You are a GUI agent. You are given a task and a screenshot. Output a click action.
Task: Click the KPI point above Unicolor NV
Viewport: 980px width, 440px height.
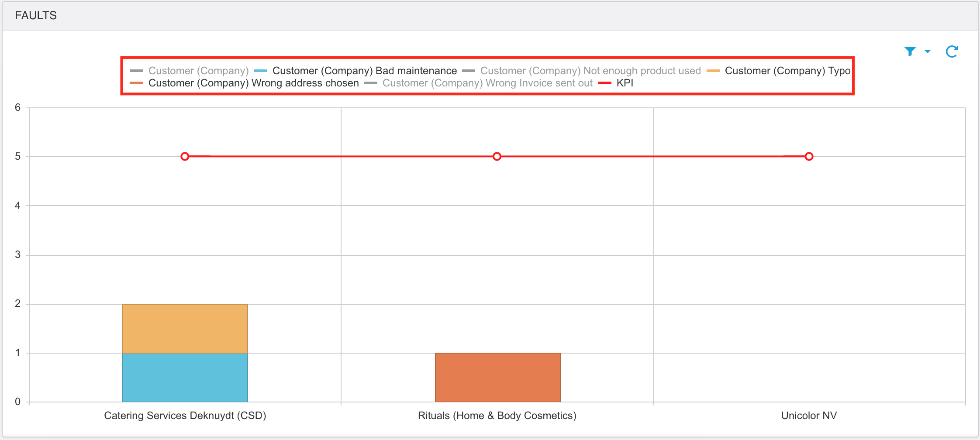click(x=809, y=156)
